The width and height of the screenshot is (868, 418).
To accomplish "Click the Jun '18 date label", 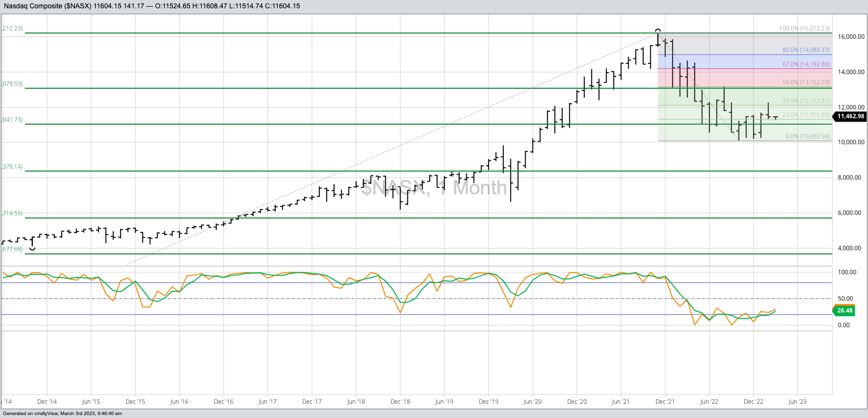I will (356, 402).
